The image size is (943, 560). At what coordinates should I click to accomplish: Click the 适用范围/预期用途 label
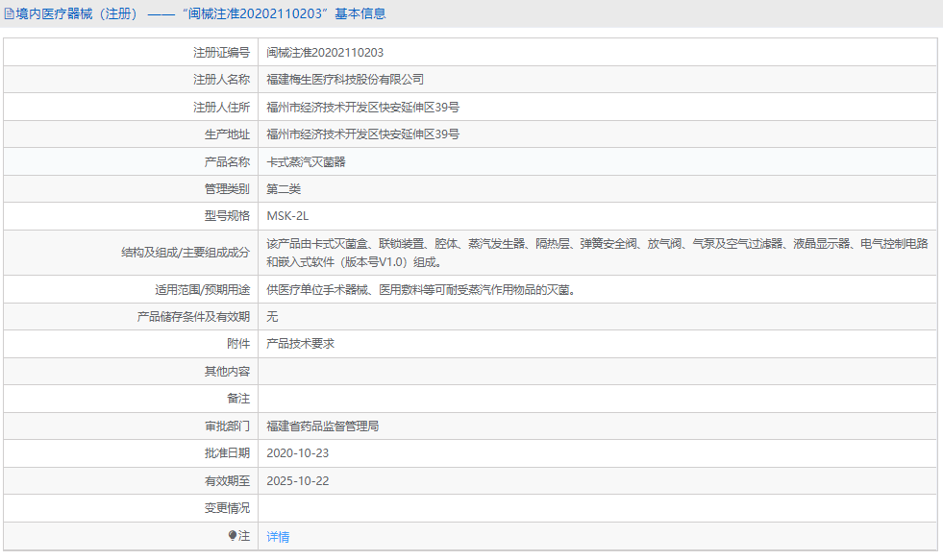click(202, 290)
